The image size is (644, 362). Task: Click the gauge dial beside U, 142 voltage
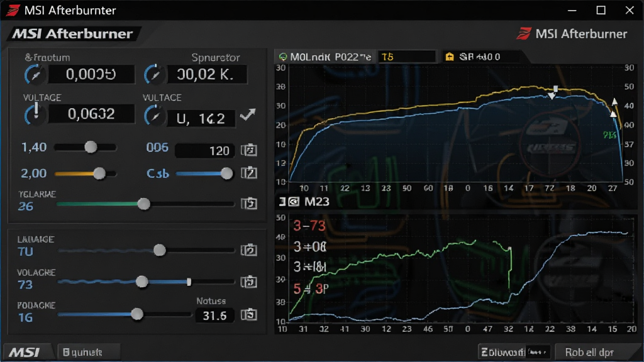154,116
